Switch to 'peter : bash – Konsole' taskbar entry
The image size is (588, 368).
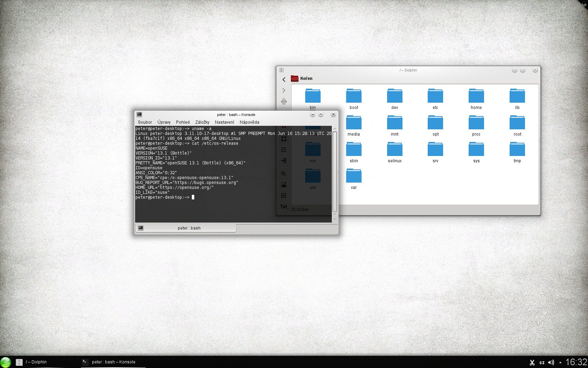click(113, 362)
